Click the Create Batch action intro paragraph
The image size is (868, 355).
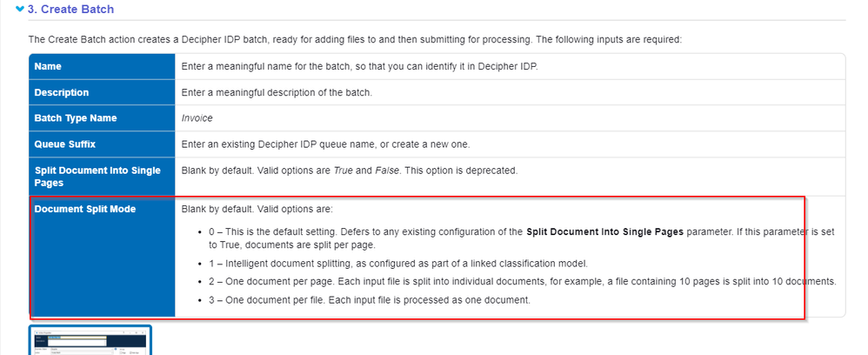pyautogui.click(x=355, y=40)
